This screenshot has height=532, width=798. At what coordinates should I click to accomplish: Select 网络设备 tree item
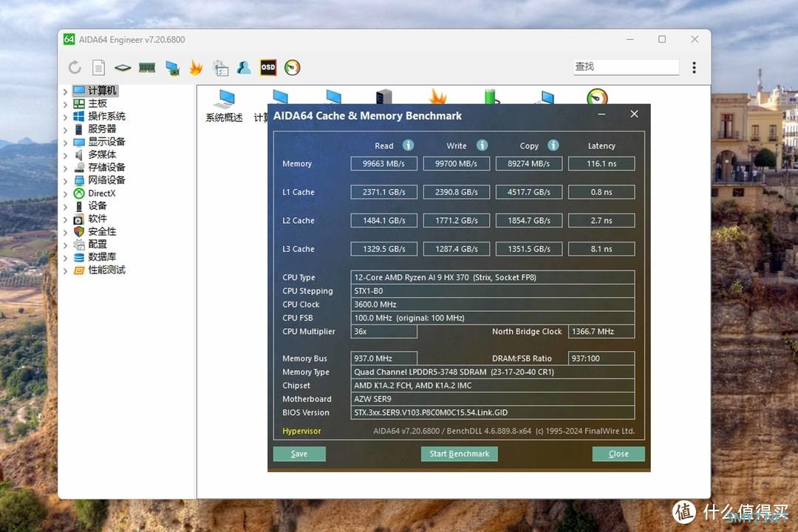[x=106, y=180]
